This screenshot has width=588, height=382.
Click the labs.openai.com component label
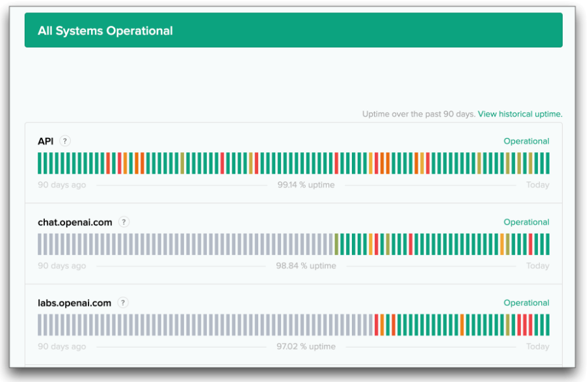click(x=75, y=303)
